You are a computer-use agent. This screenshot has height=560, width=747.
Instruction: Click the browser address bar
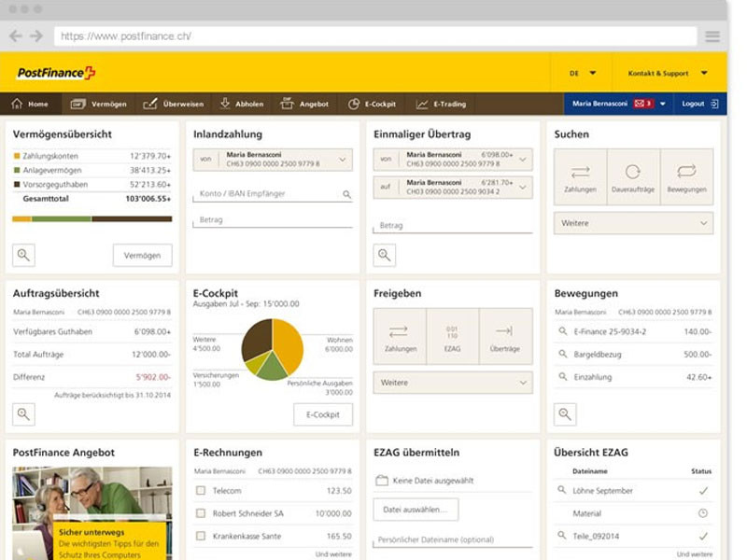click(x=375, y=36)
